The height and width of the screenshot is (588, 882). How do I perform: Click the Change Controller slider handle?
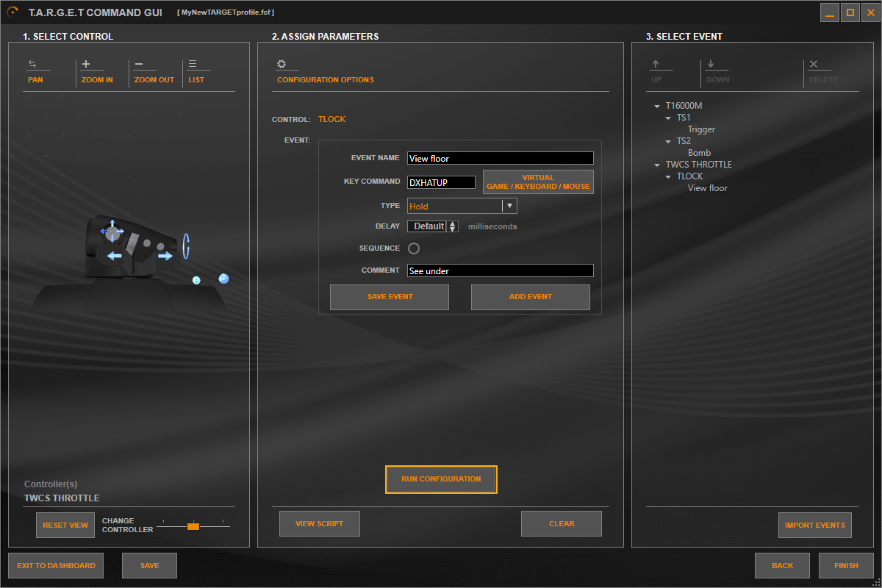point(193,526)
